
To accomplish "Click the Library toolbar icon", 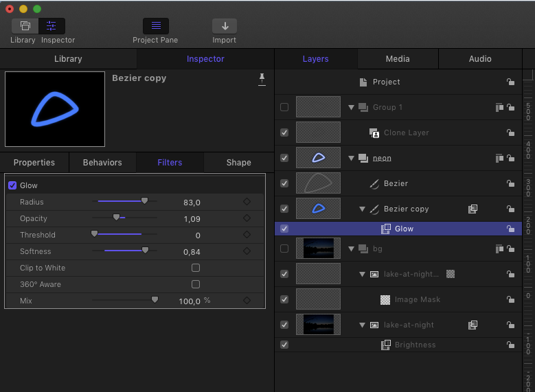I will point(25,26).
